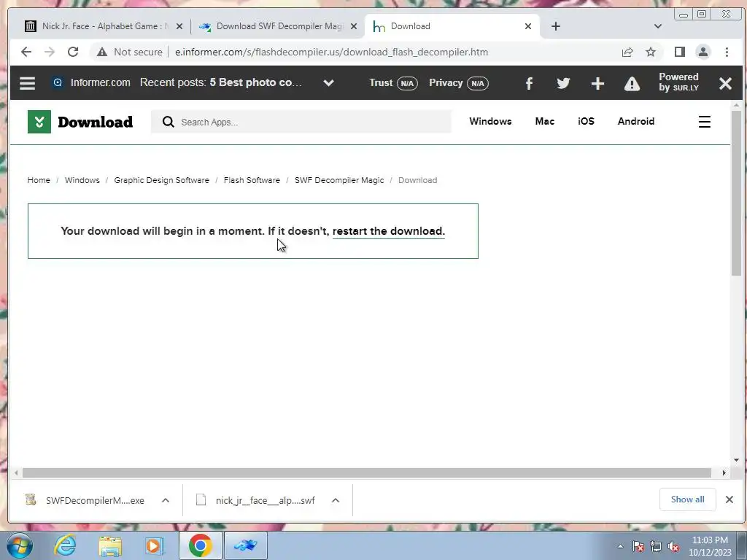Open iOS category menu
The width and height of the screenshot is (747, 560).
[x=586, y=122]
